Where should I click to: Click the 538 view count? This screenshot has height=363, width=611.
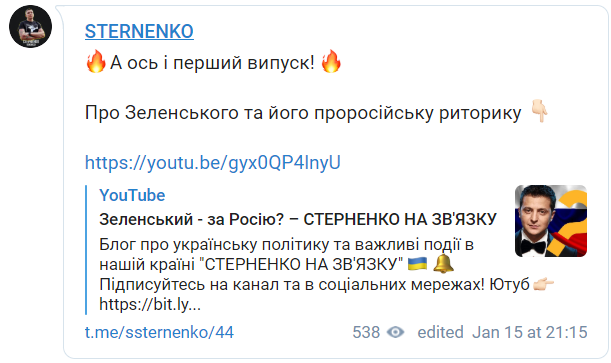click(366, 332)
